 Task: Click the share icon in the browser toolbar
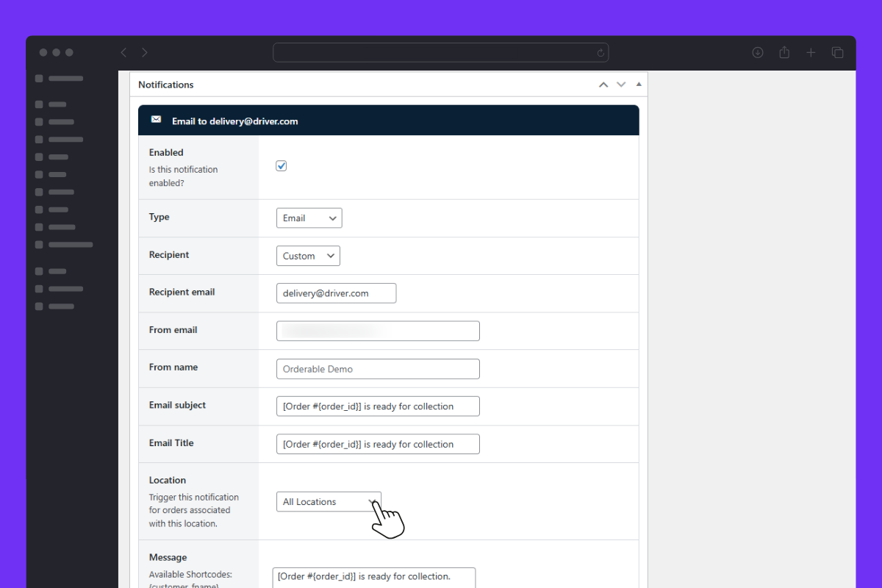click(x=784, y=52)
